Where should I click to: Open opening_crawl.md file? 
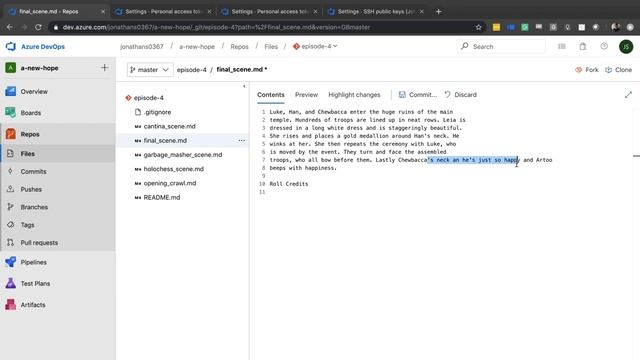point(169,183)
